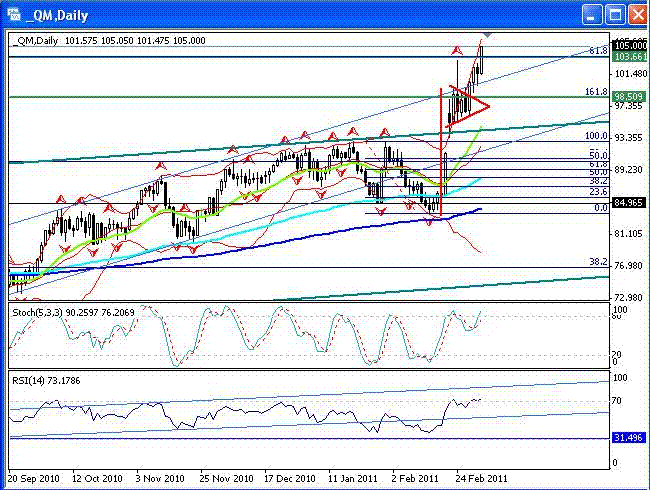Click the 3 Nov 2010 date label
The height and width of the screenshot is (490, 650).
pyautogui.click(x=160, y=478)
